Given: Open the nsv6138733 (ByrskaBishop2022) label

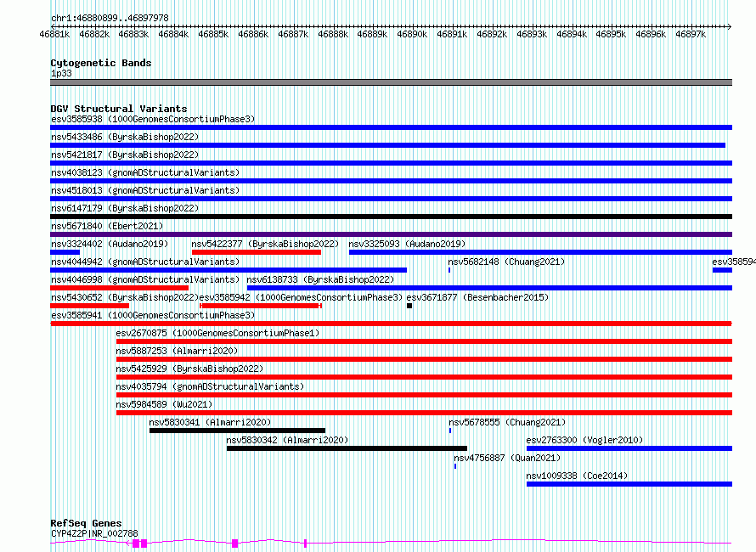Looking at the screenshot, I should pyautogui.click(x=320, y=279).
